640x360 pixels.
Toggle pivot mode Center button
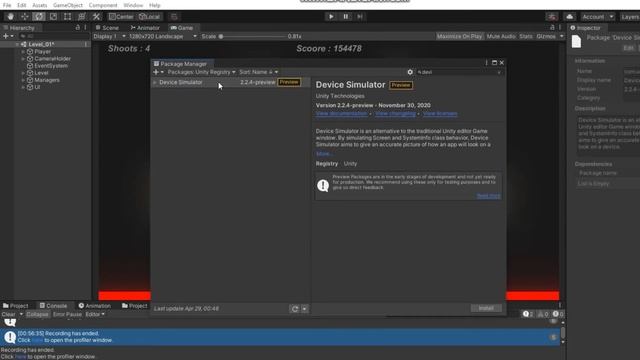(121, 17)
